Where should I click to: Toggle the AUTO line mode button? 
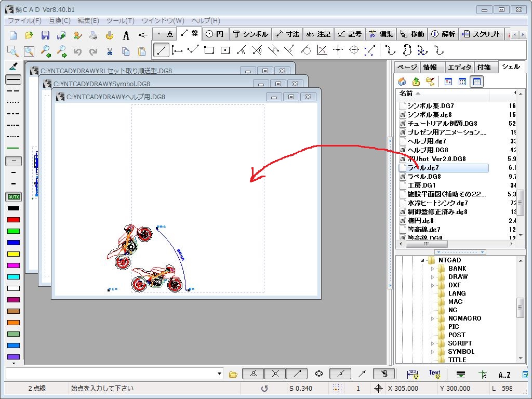coord(13,197)
